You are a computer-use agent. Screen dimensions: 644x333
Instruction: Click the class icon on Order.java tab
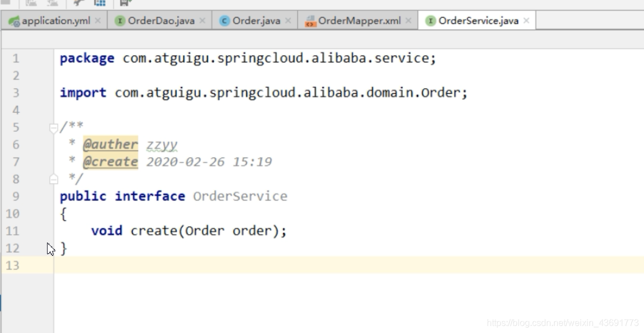tap(224, 21)
